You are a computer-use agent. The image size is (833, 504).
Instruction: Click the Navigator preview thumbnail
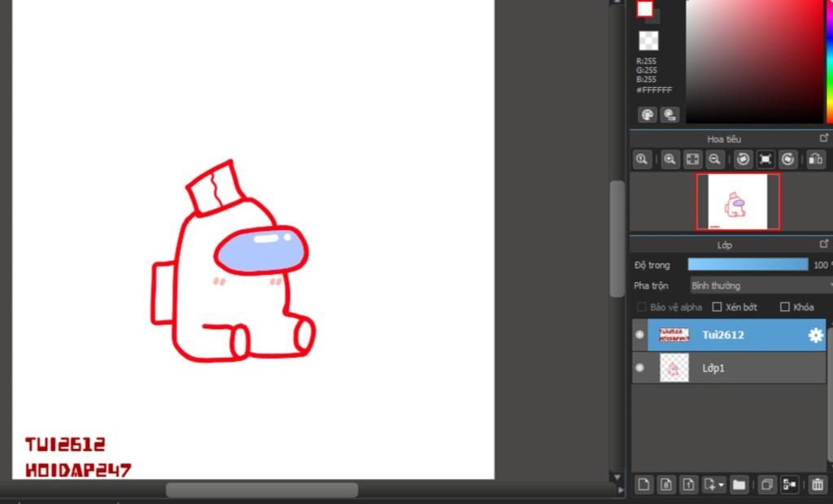tap(738, 202)
